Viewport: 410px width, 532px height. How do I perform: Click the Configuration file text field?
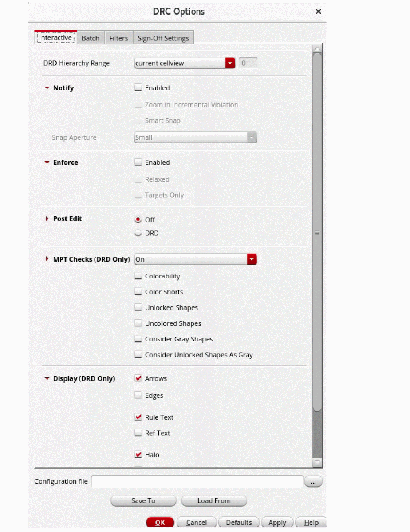pos(197,481)
